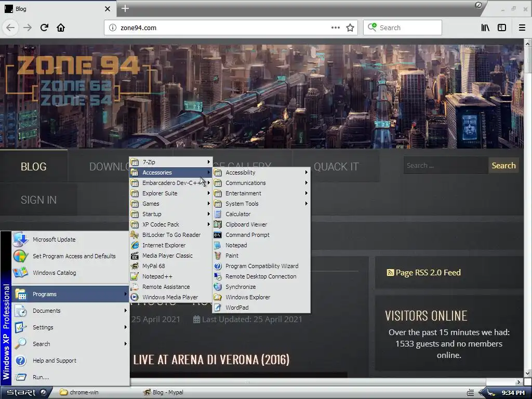The width and height of the screenshot is (532, 399).
Task: Open Remote Assistance
Action: pyautogui.click(x=171, y=287)
